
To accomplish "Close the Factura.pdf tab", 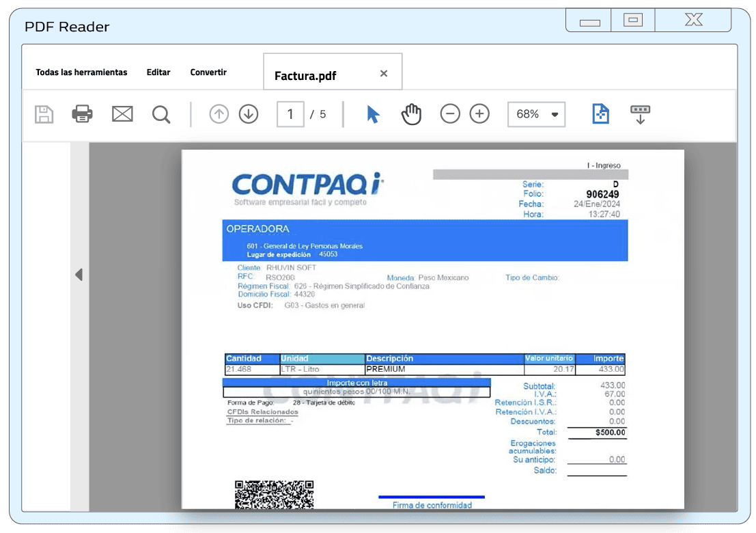I will pyautogui.click(x=383, y=72).
